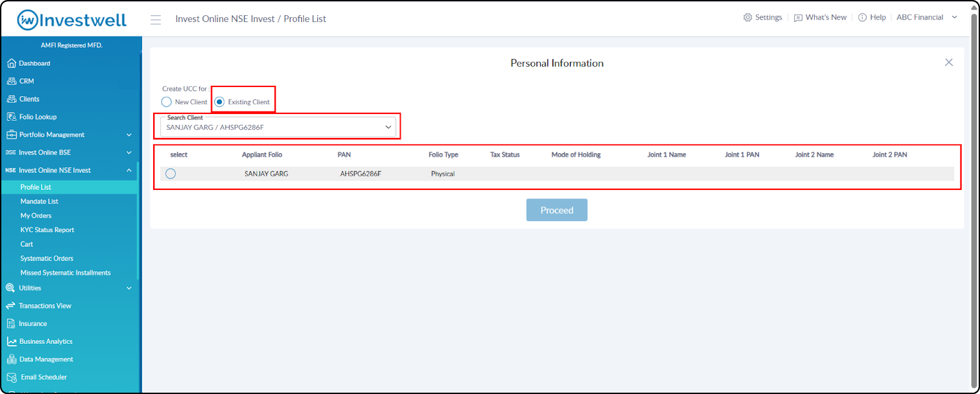
Task: Click the Mode of Holding column header
Action: pyautogui.click(x=576, y=154)
